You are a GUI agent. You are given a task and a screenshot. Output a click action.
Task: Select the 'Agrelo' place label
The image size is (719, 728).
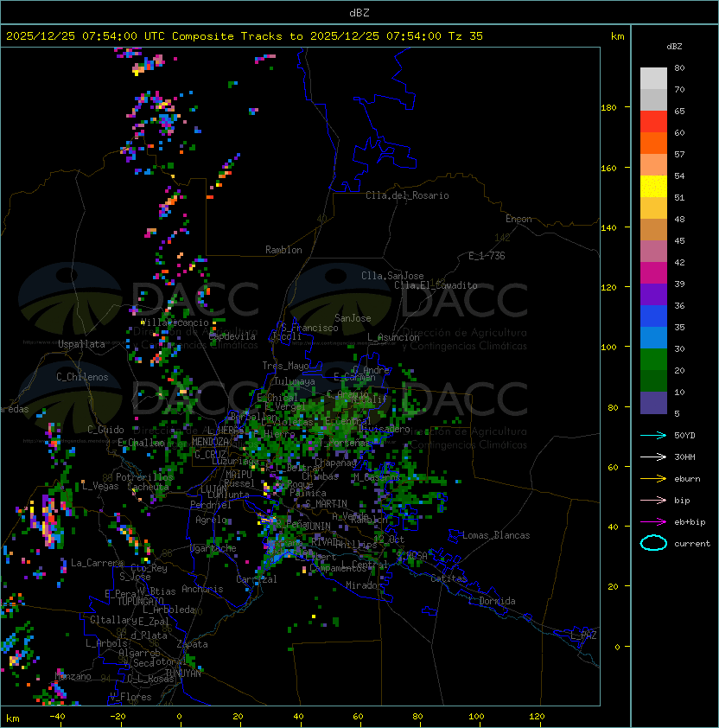[x=211, y=520]
